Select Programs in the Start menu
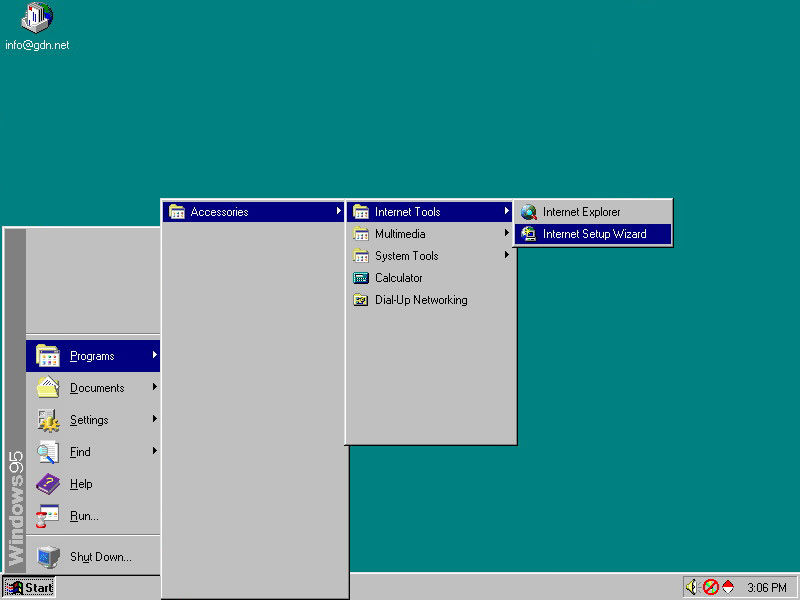800x600 pixels. (92, 356)
